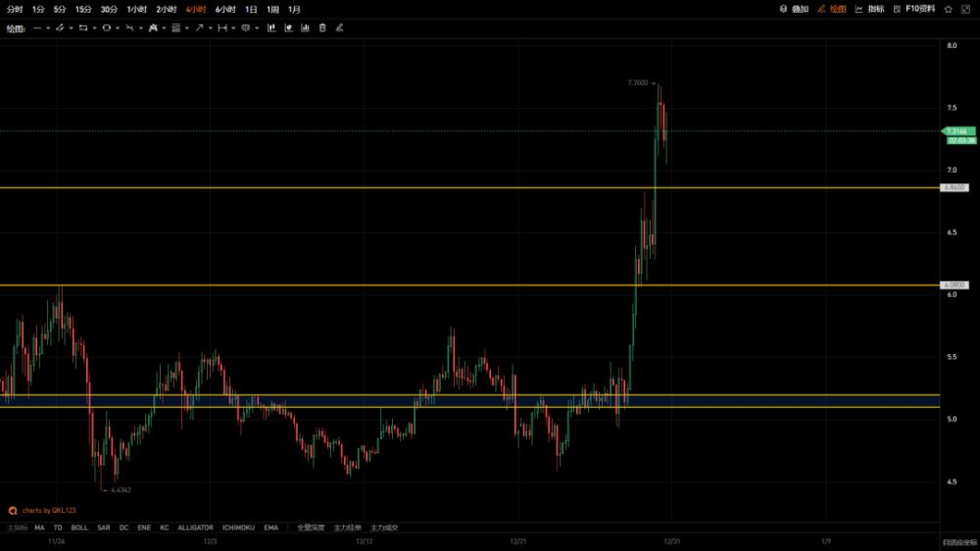
Task: Expand the text bubble tool dropdown arrow
Action: tap(257, 28)
